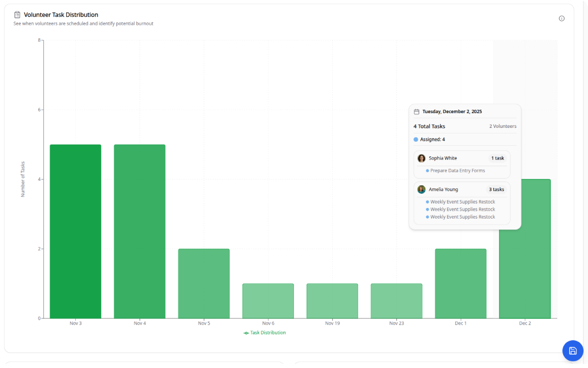588x368 pixels.
Task: Click the Prepare Data Entry Forms task
Action: point(458,171)
